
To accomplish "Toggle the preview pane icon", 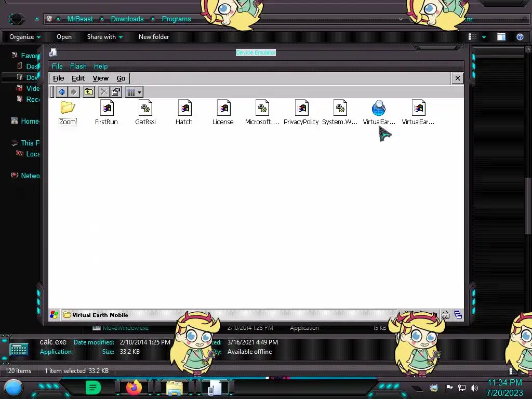I will (x=501, y=37).
